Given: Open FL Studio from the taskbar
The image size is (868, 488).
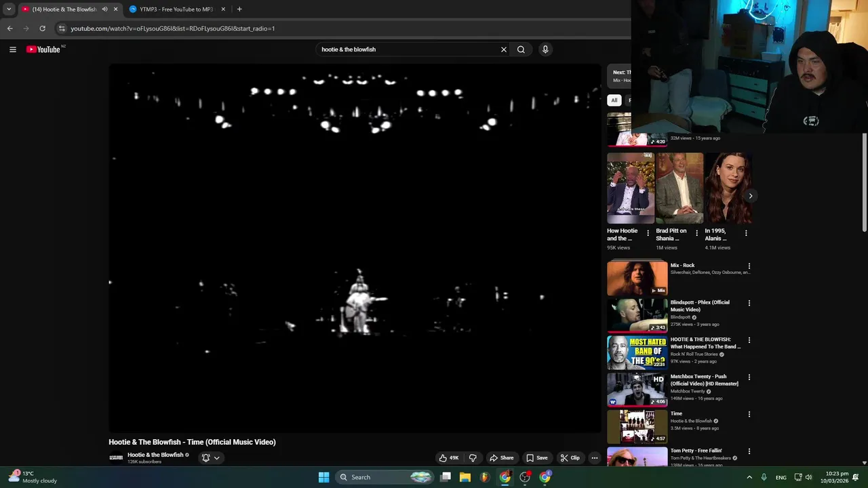Looking at the screenshot, I should 485,477.
